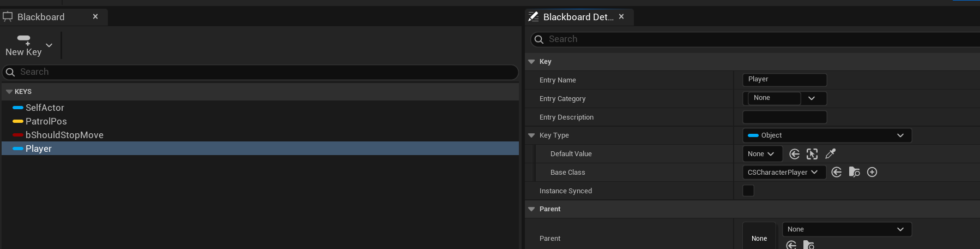
Task: Click the Base Class property label
Action: [567, 173]
